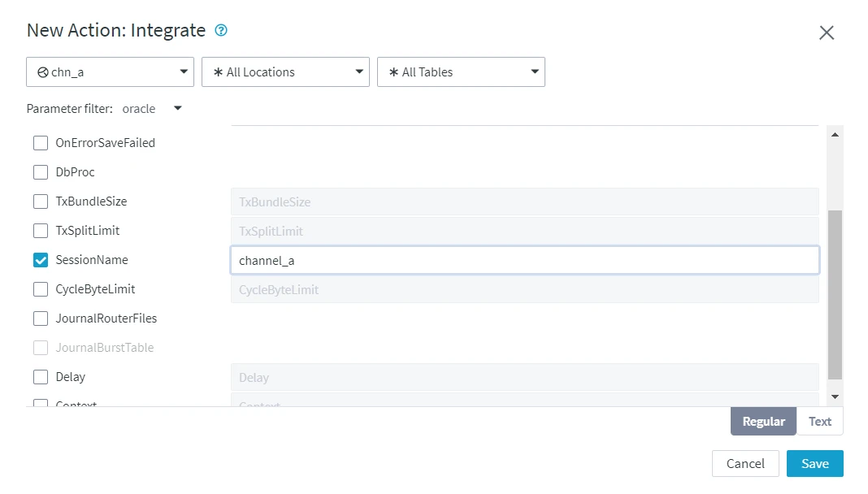Switch to the Text view tab
This screenshot has height=494, width=868.
[x=819, y=421]
